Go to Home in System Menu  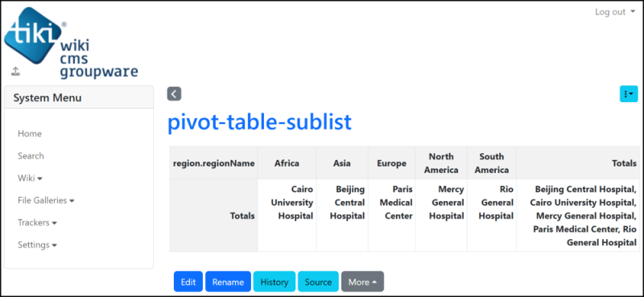coord(30,134)
